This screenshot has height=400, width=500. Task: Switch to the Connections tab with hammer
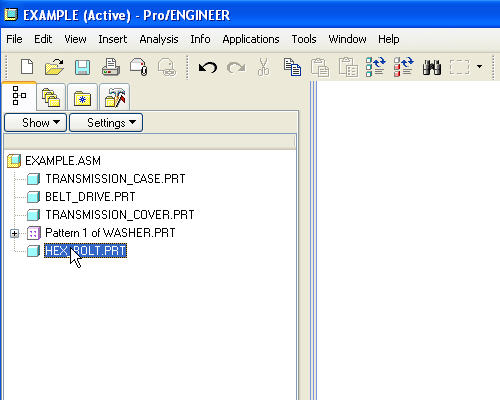coord(114,97)
